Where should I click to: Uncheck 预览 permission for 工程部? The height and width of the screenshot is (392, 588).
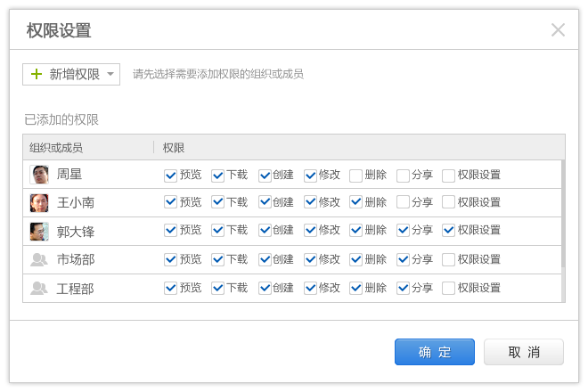[171, 289]
